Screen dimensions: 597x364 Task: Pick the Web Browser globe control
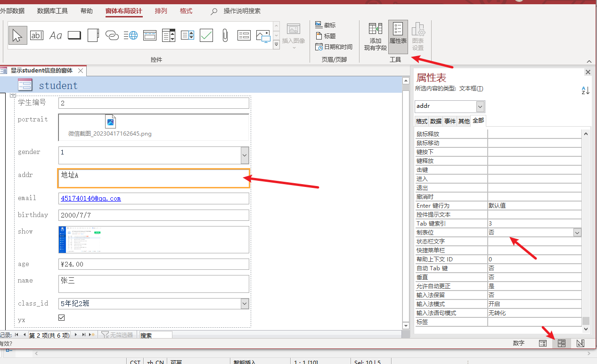[131, 35]
